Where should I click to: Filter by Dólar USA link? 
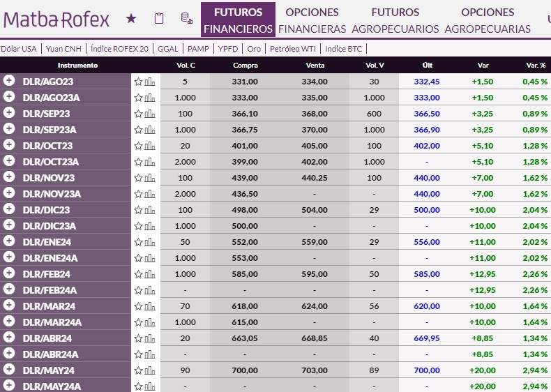(x=19, y=49)
